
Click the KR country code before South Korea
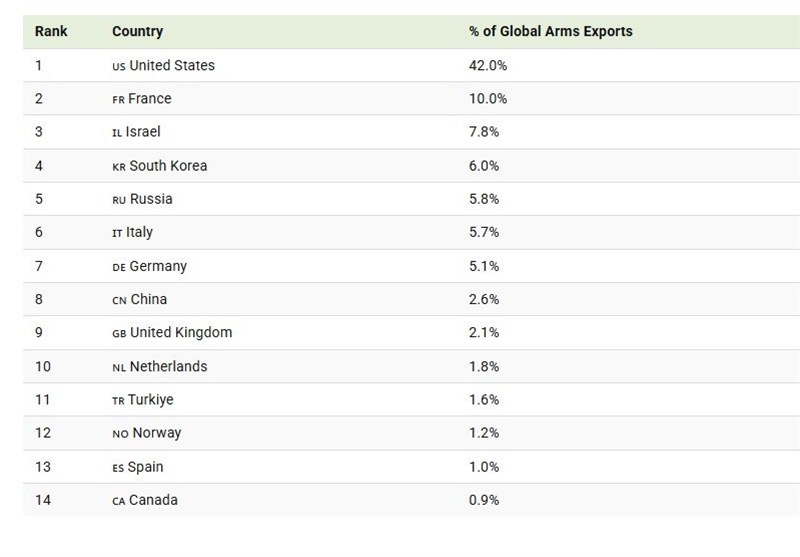(118, 167)
